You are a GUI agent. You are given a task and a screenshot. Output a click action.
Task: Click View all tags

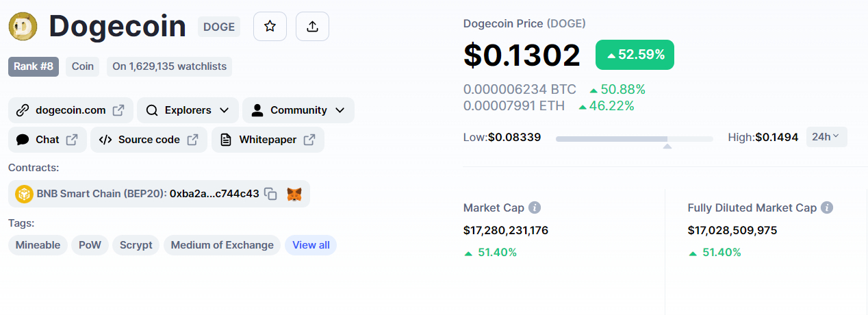point(311,245)
